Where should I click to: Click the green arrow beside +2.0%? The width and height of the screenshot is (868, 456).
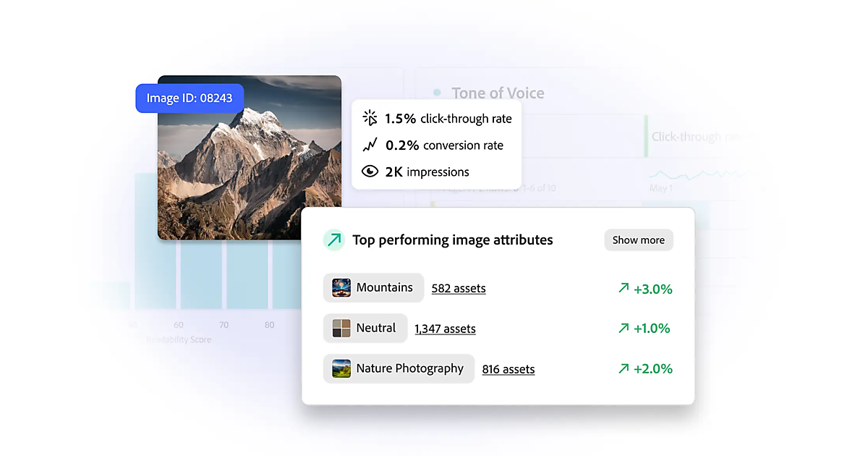pyautogui.click(x=624, y=369)
